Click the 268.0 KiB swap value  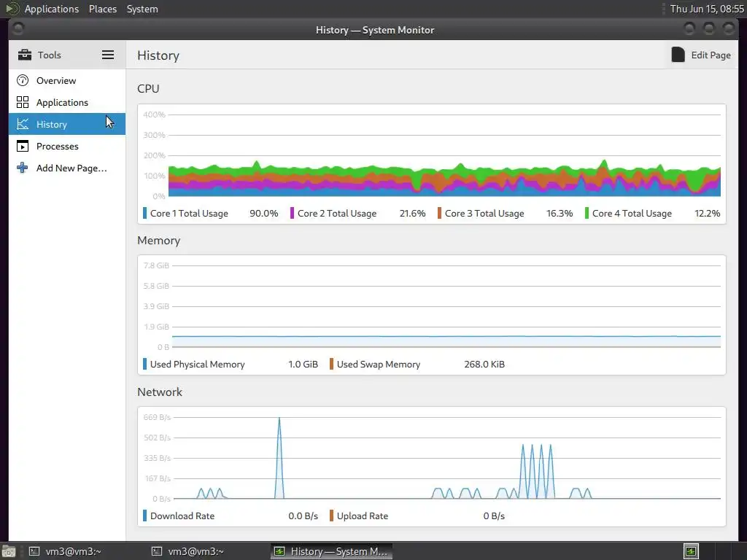click(484, 365)
